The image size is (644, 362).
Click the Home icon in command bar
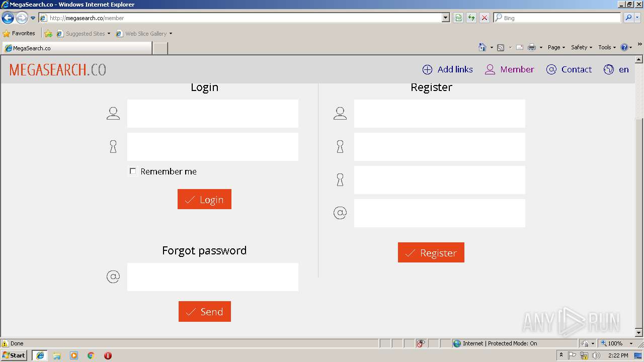[x=482, y=47]
